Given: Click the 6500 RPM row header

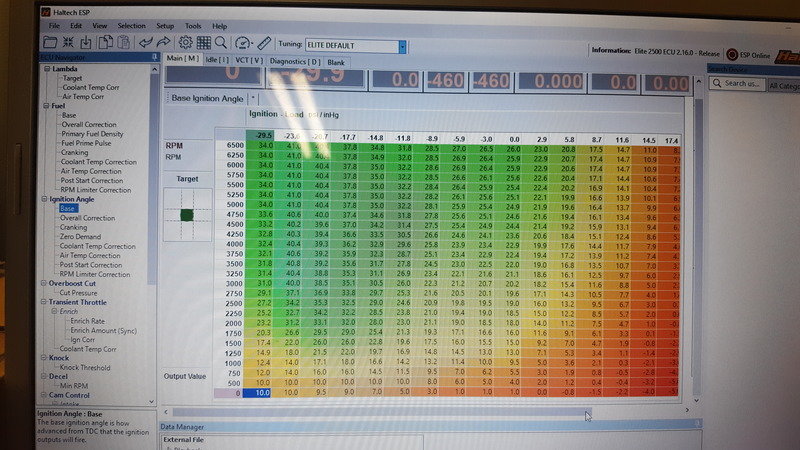Looking at the screenshot, I should coord(230,145).
